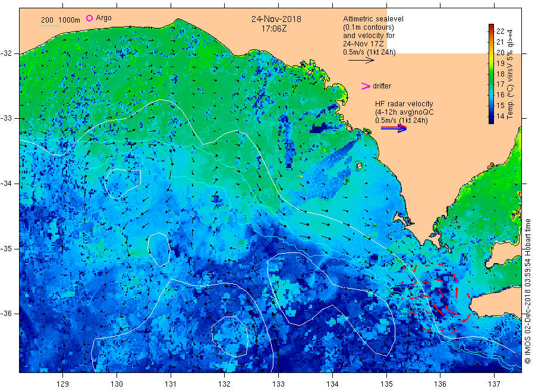Screen dimensions: 535x392
Task: Click the latitude label '-36'
Action: 6,313
